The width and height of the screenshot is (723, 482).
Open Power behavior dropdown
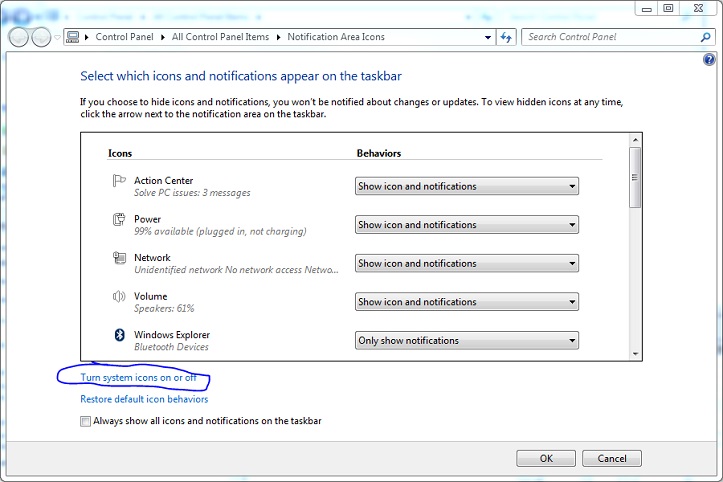pyautogui.click(x=467, y=225)
